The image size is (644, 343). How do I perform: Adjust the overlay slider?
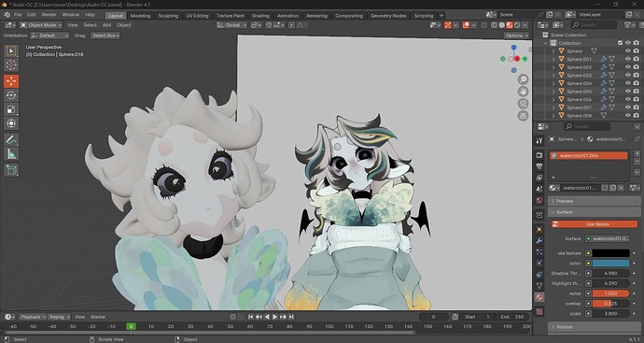pyautogui.click(x=610, y=304)
